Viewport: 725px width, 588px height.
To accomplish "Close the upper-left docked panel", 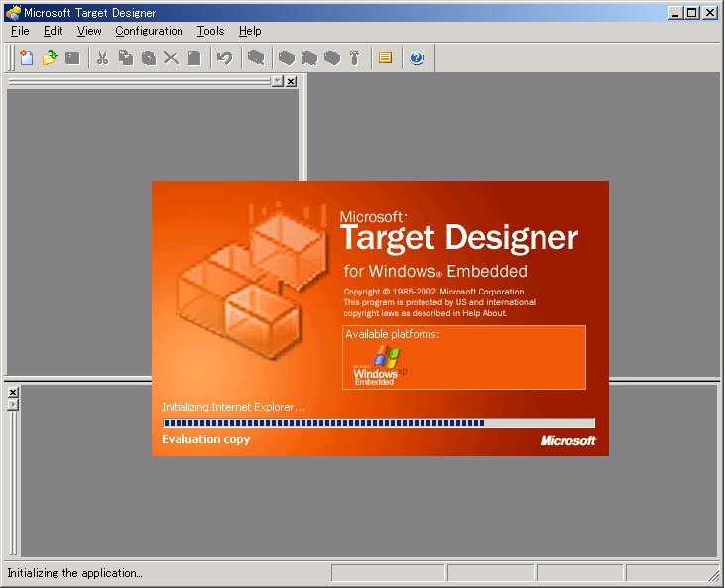I will [291, 82].
